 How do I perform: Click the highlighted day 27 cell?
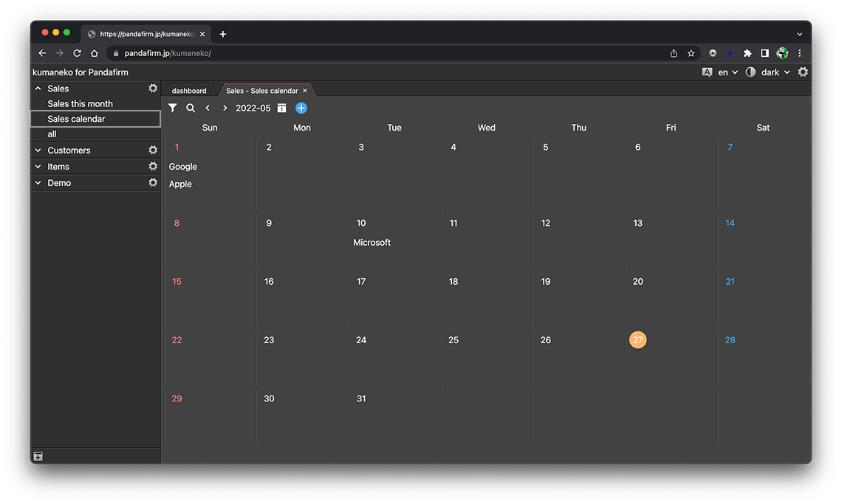(638, 340)
